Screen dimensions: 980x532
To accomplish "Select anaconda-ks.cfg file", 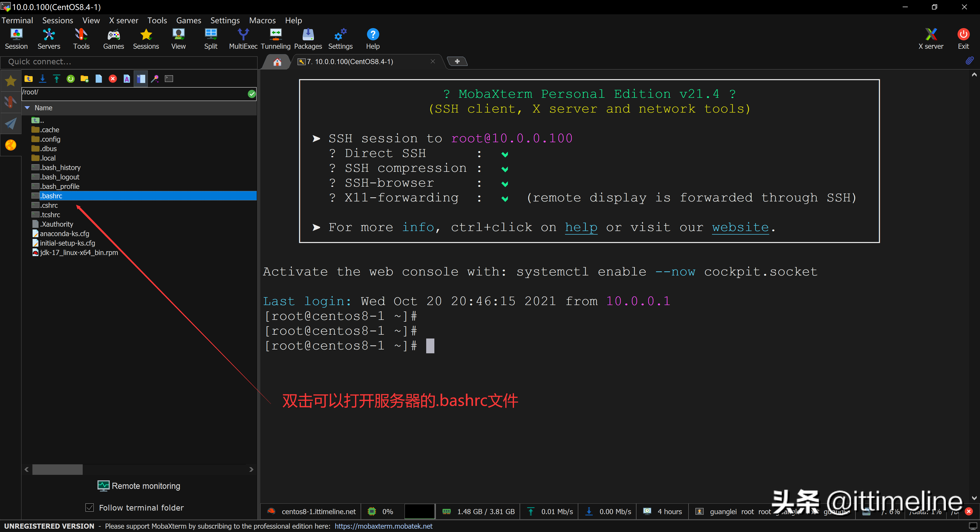I will pos(64,234).
